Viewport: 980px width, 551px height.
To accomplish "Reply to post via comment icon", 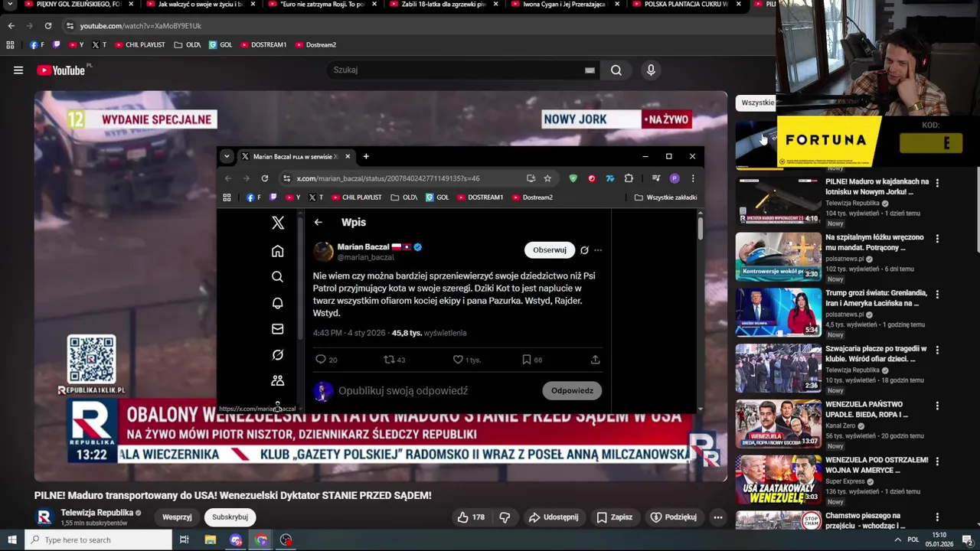I will coord(321,360).
